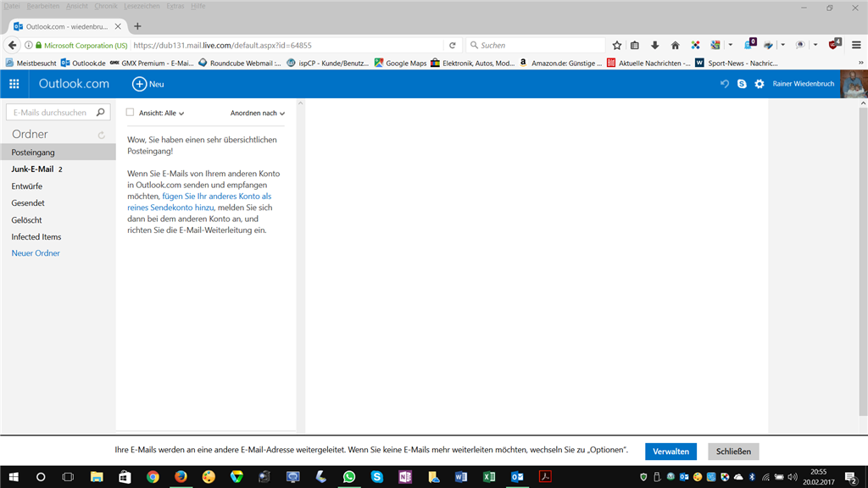
Task: Open a new browser tab
Action: click(137, 26)
